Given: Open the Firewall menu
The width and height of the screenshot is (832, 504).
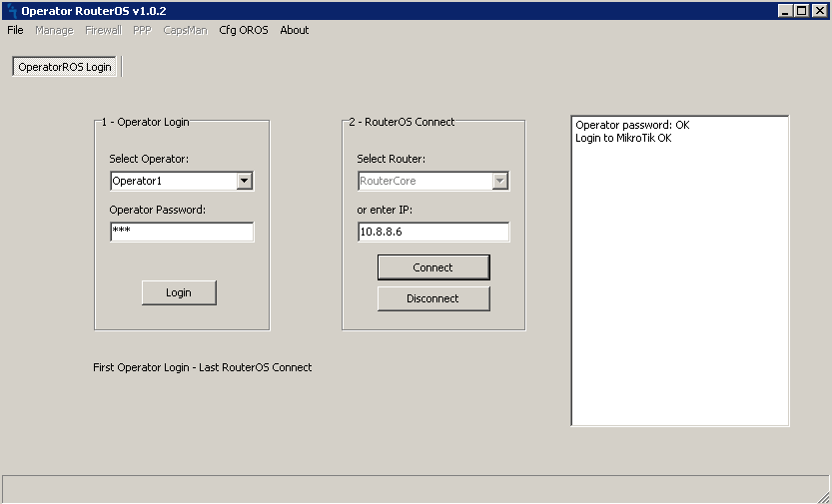Looking at the screenshot, I should coord(104,30).
